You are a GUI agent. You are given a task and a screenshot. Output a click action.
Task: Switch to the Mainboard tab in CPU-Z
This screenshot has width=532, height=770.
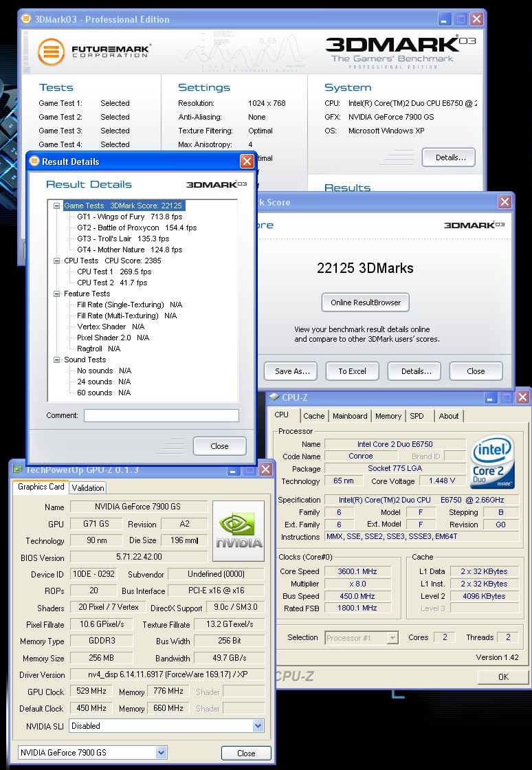coord(350,416)
